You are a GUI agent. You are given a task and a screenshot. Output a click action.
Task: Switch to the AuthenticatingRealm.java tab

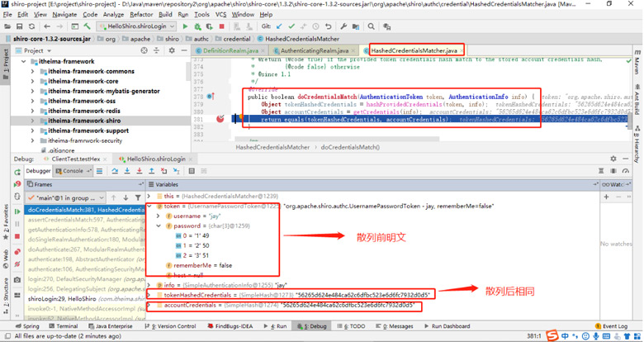[x=314, y=50]
